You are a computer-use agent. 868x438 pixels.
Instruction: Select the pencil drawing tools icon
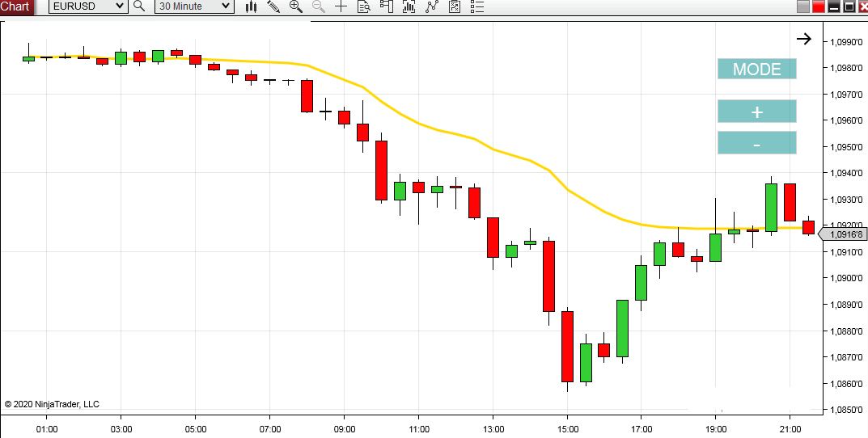pos(273,6)
